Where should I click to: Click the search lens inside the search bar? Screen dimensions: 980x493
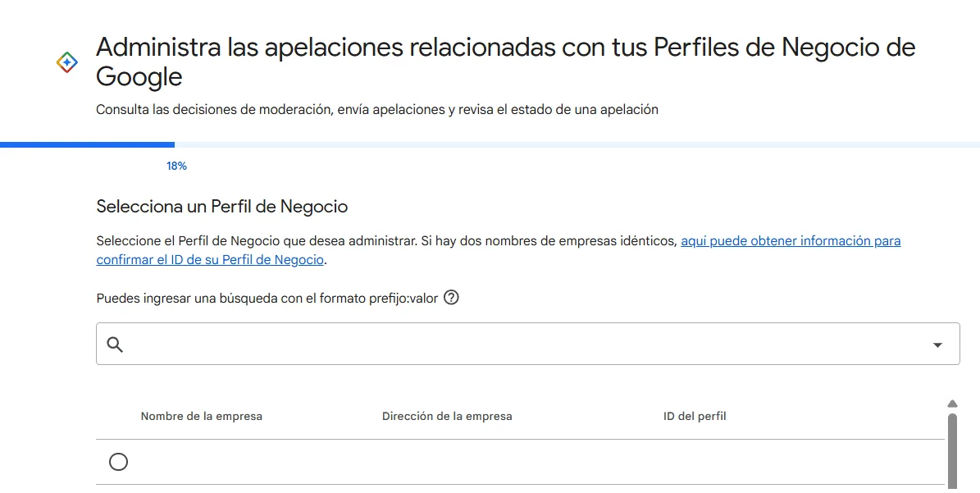(x=115, y=343)
